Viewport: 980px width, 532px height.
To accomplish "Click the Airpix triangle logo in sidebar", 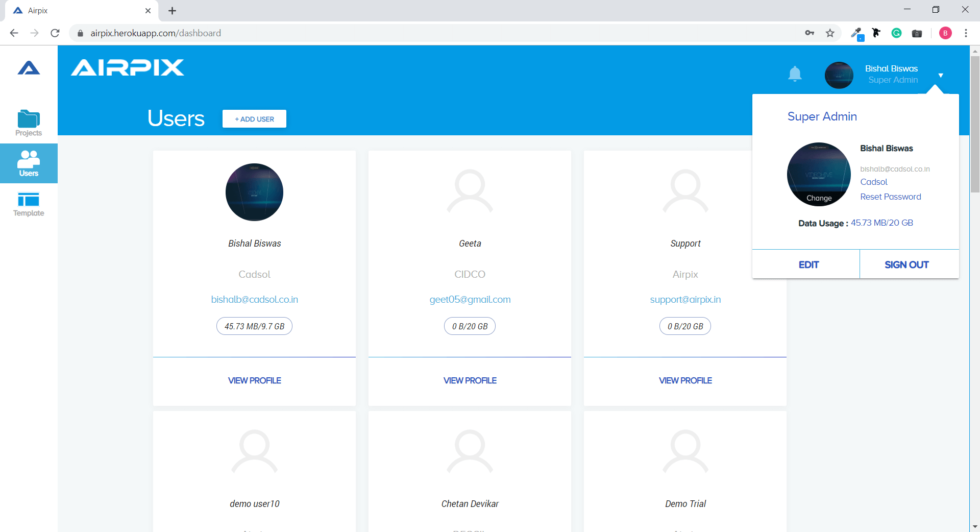I will [x=29, y=68].
